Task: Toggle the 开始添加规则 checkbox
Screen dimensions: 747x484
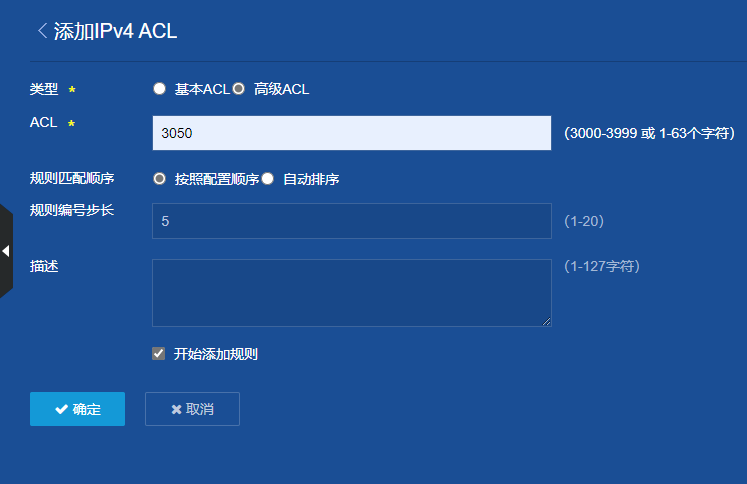Action: pyautogui.click(x=159, y=353)
